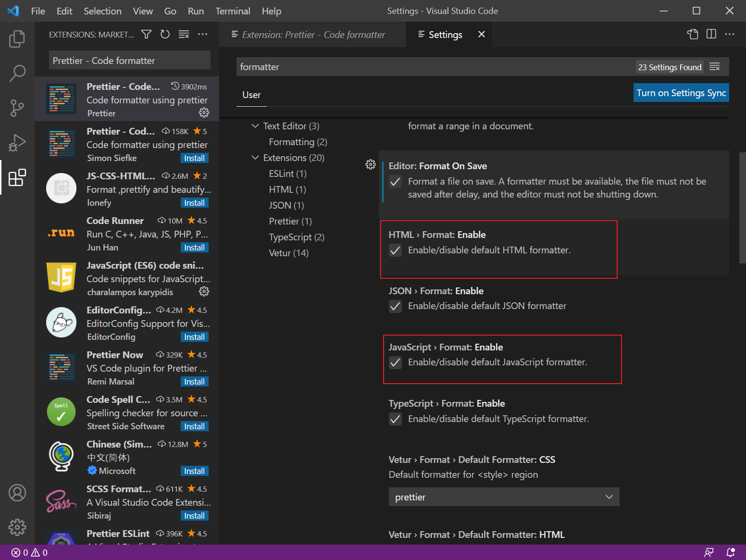Select TypeScript (2) in settings tree

click(x=297, y=237)
